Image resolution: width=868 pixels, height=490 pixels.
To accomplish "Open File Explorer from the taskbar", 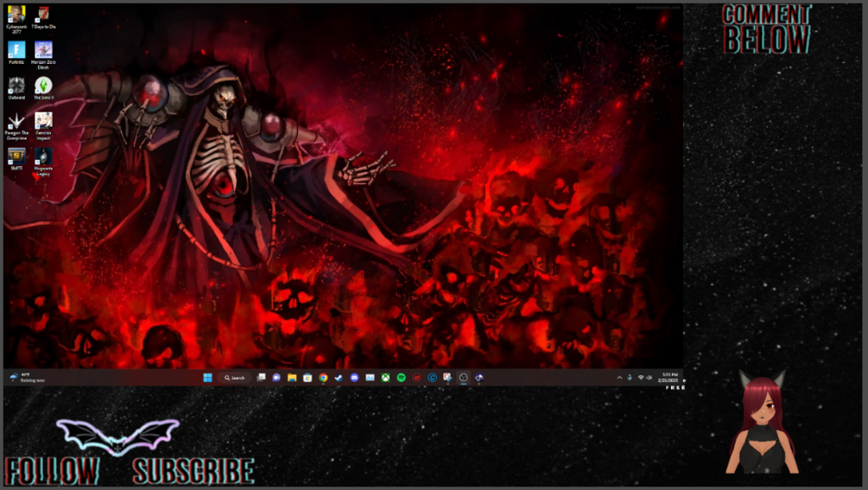I will tap(292, 378).
